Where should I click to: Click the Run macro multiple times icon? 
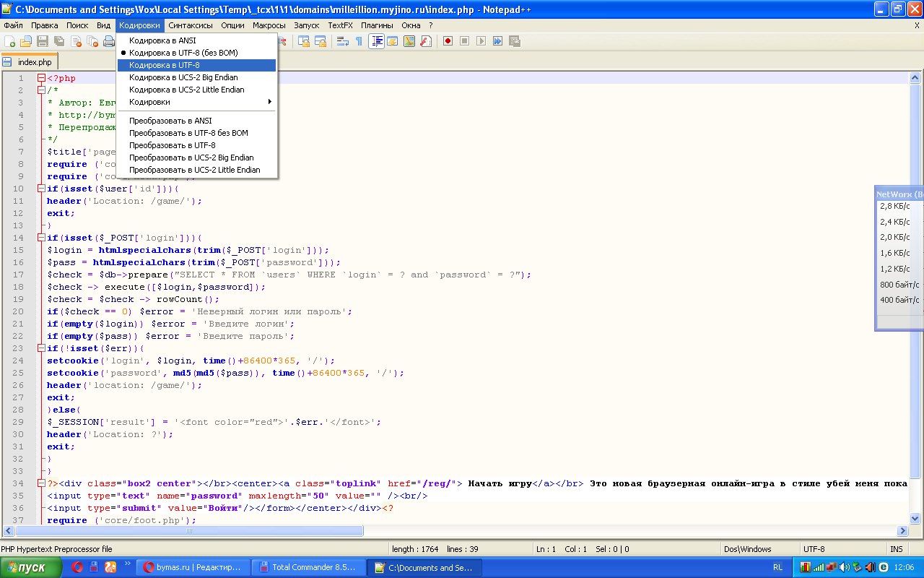tap(497, 41)
